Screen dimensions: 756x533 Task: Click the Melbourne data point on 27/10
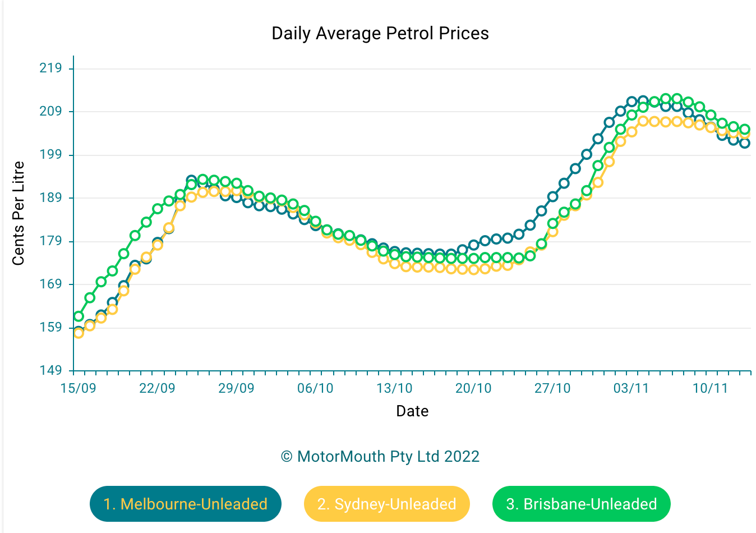pyautogui.click(x=553, y=196)
